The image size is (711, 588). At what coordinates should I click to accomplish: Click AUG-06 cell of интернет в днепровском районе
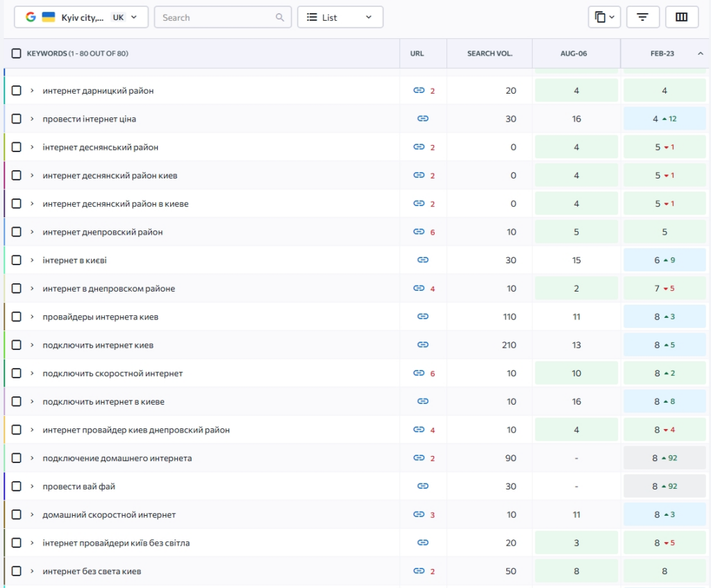coord(576,288)
